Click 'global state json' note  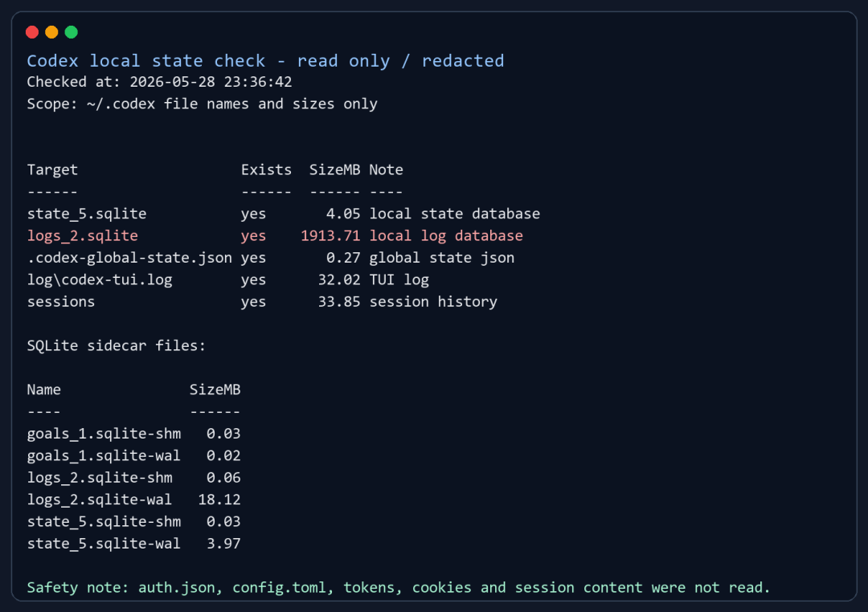[442, 258]
